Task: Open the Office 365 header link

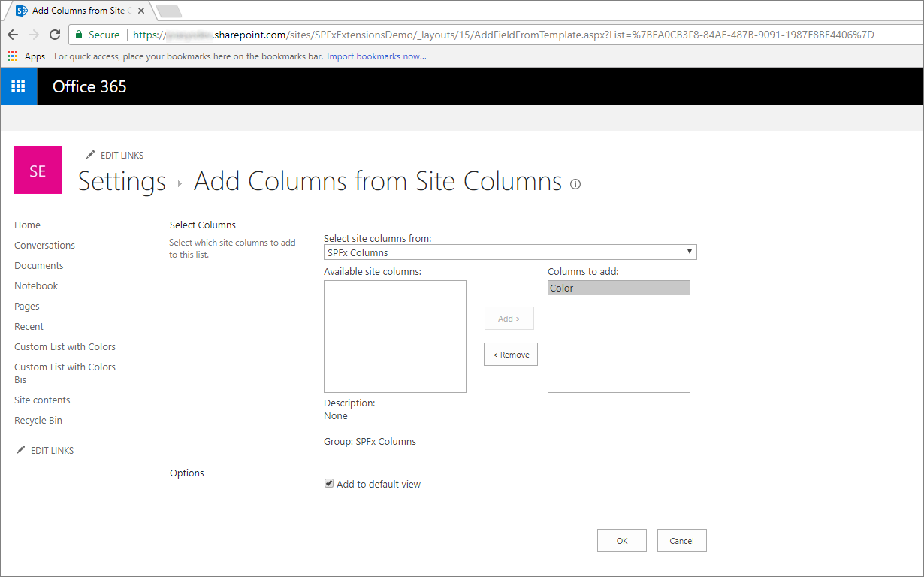Action: click(x=89, y=86)
